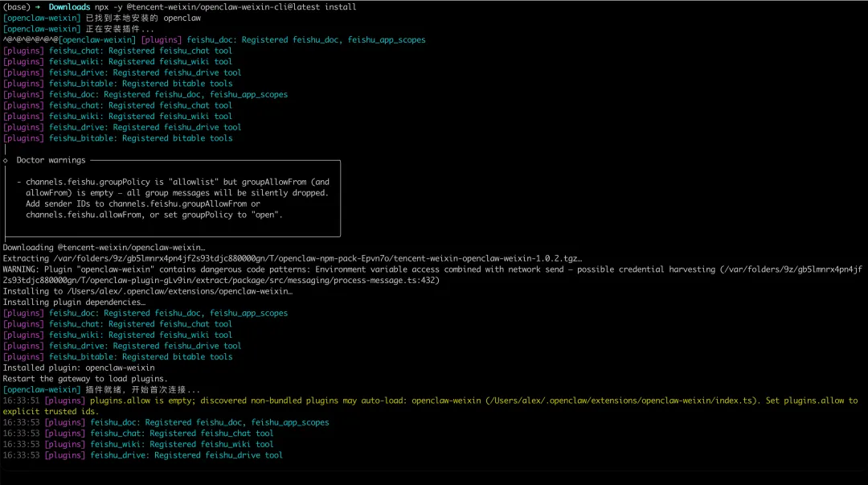Click the "^@^@^@^@^@^@" control characters

pyautogui.click(x=31, y=40)
